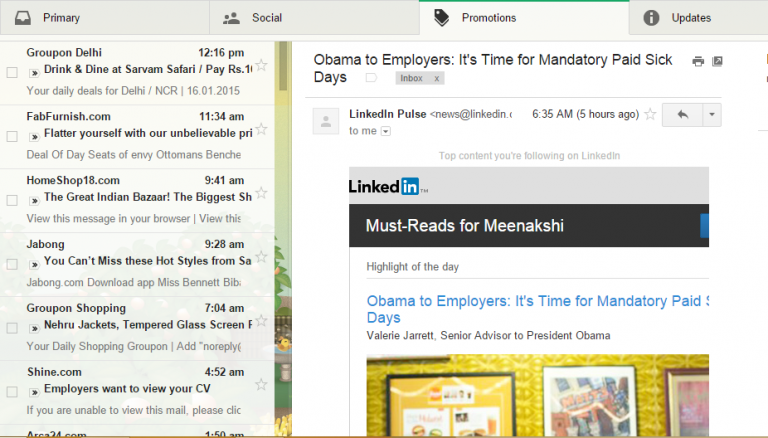Star the Groupon Delhi email
Image resolution: width=768 pixels, height=438 pixels.
tap(262, 66)
